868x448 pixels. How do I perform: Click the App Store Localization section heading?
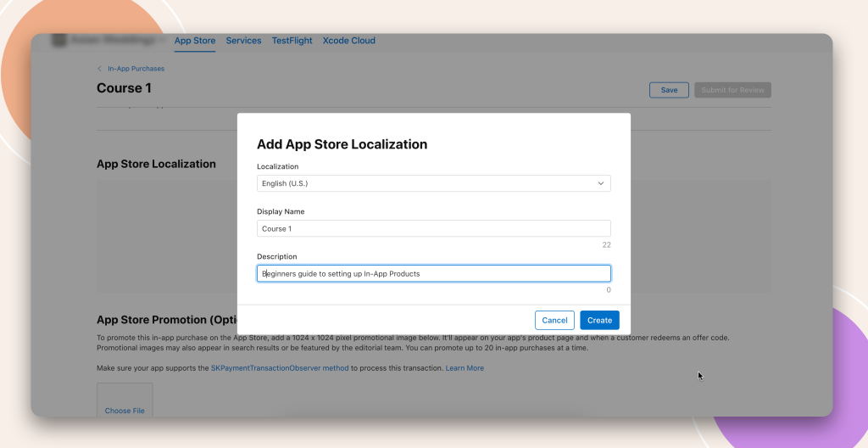pyautogui.click(x=156, y=164)
